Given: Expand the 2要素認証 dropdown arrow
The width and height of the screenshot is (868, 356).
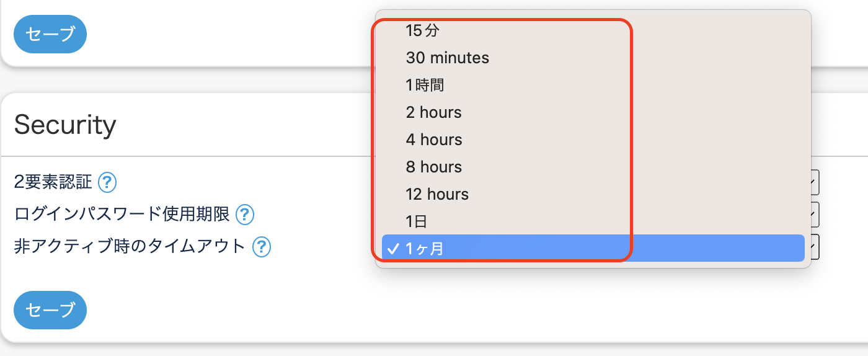Looking at the screenshot, I should [x=815, y=182].
